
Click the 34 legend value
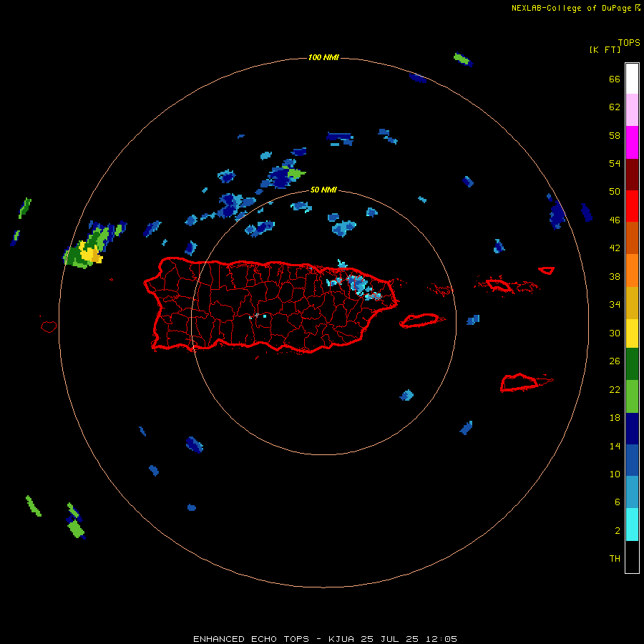point(615,305)
